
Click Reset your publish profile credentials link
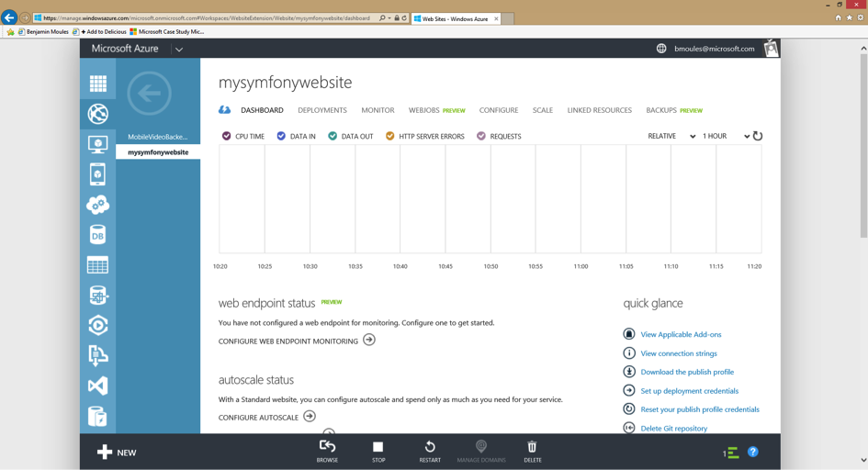coord(700,409)
